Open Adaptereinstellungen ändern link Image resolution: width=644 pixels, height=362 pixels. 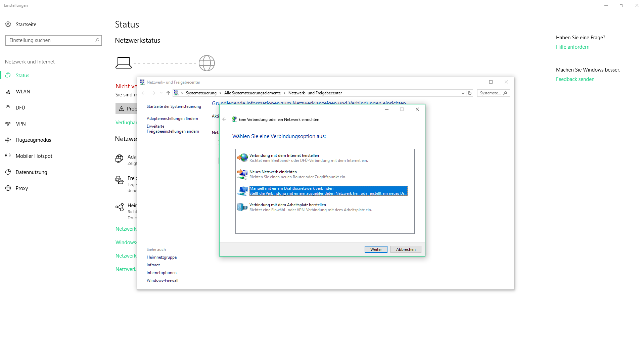(x=172, y=119)
